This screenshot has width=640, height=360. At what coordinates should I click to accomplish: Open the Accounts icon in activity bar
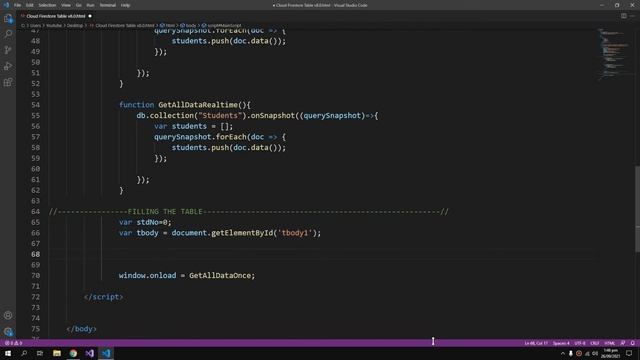[x=8, y=315]
